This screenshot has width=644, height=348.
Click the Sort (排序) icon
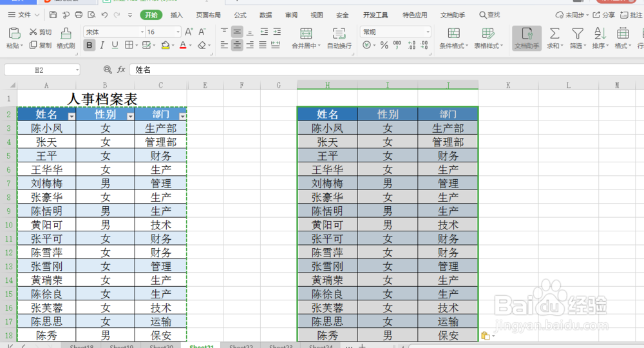[x=600, y=34]
